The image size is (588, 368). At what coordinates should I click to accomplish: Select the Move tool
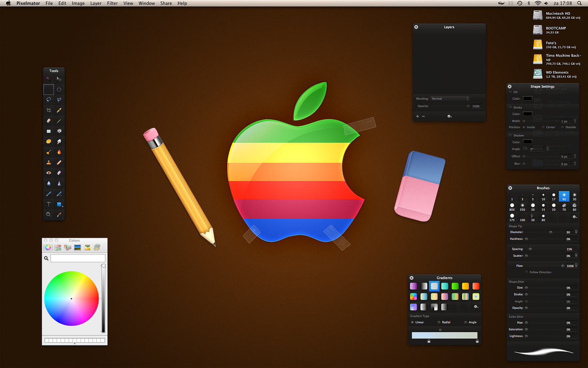(x=59, y=79)
